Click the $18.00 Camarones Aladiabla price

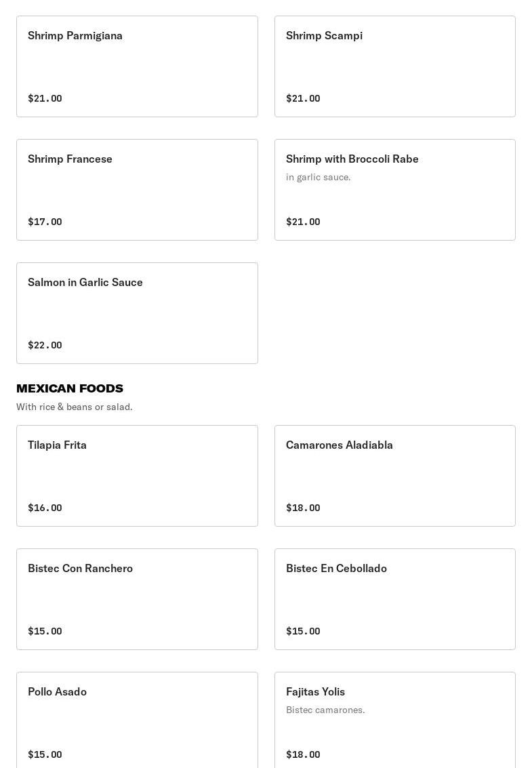coord(303,508)
